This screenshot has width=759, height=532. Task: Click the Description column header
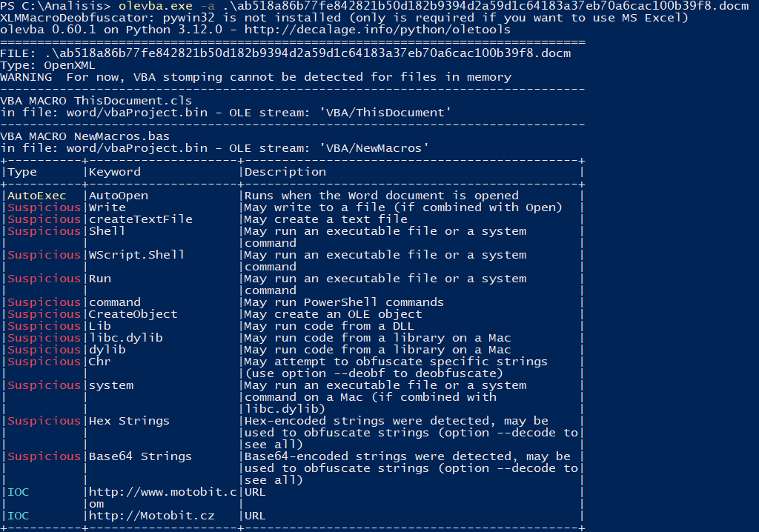click(x=285, y=172)
